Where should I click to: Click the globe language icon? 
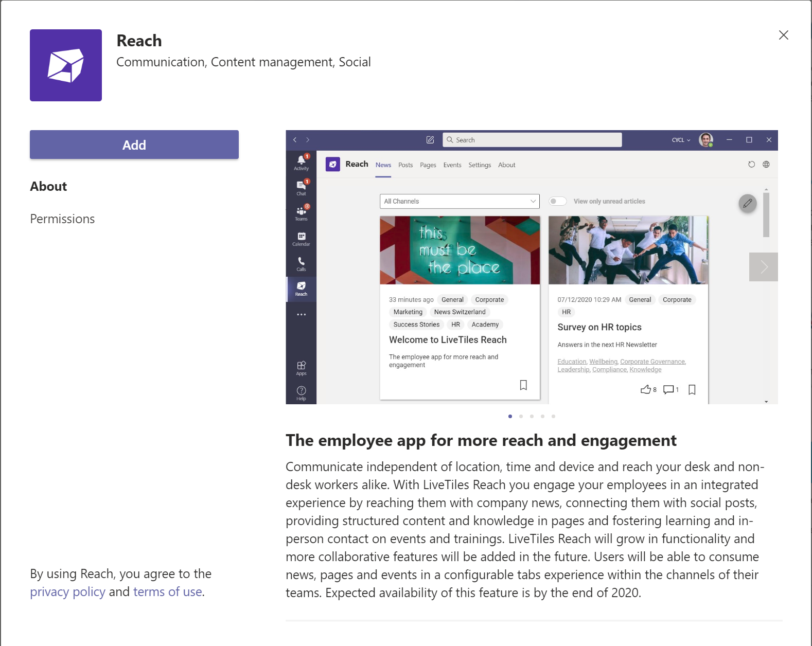[766, 165]
